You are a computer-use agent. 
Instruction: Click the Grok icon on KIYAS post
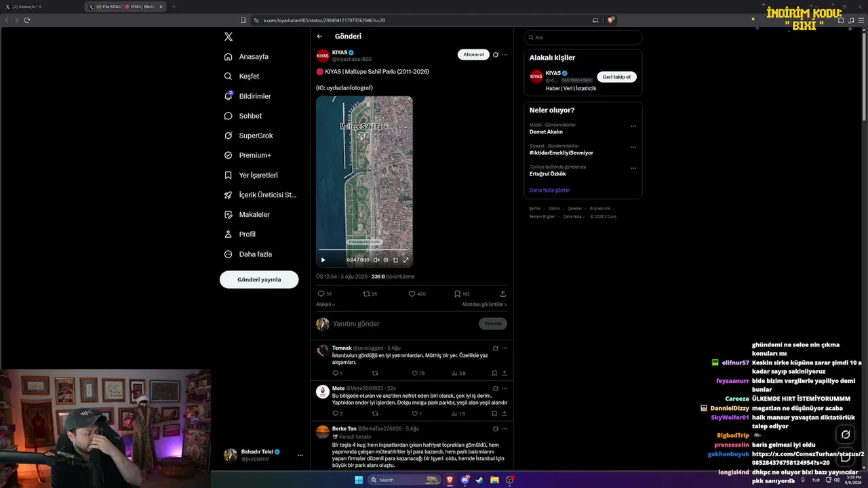coord(496,55)
